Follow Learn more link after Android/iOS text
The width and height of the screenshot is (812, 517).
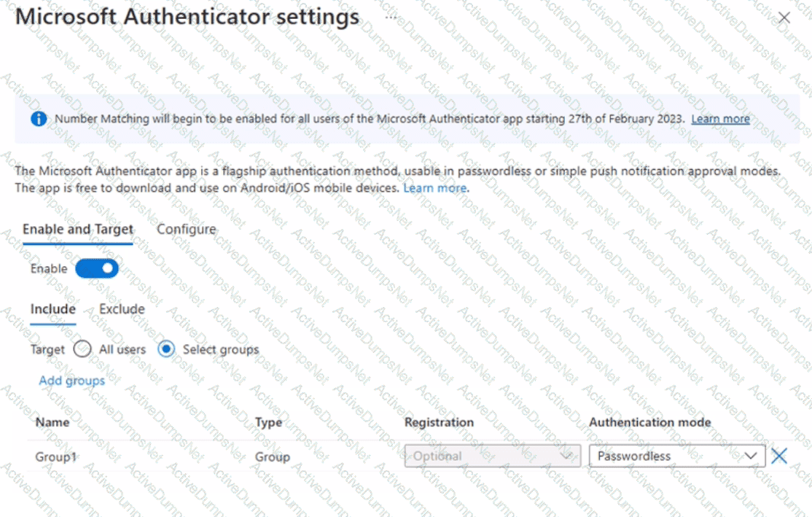(435, 188)
